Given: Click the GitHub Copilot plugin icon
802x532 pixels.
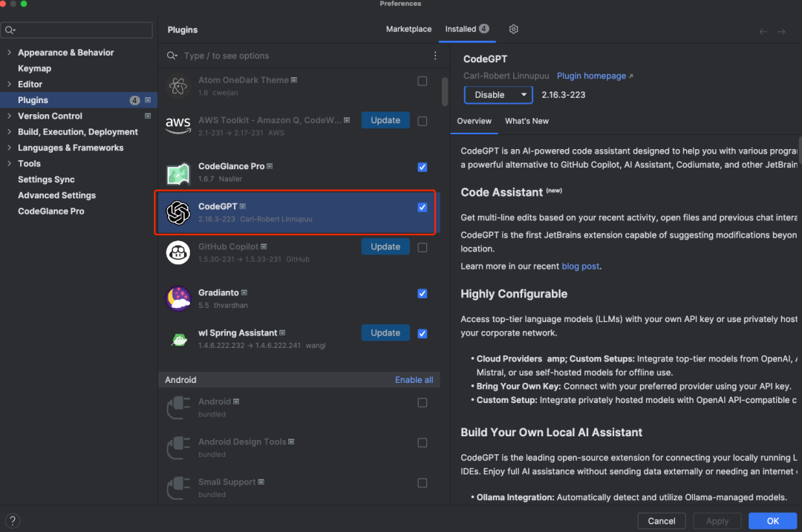Looking at the screenshot, I should (x=178, y=252).
